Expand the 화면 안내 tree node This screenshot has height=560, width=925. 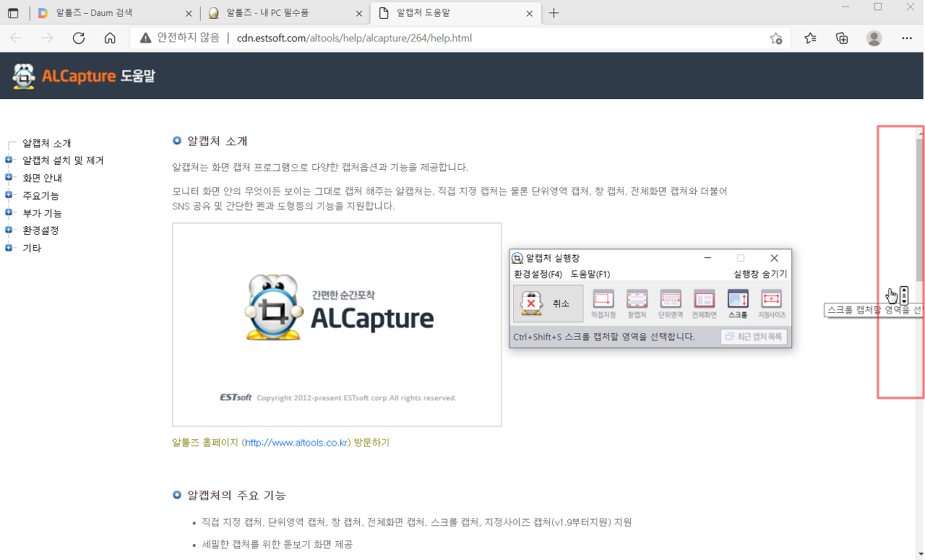tap(9, 178)
